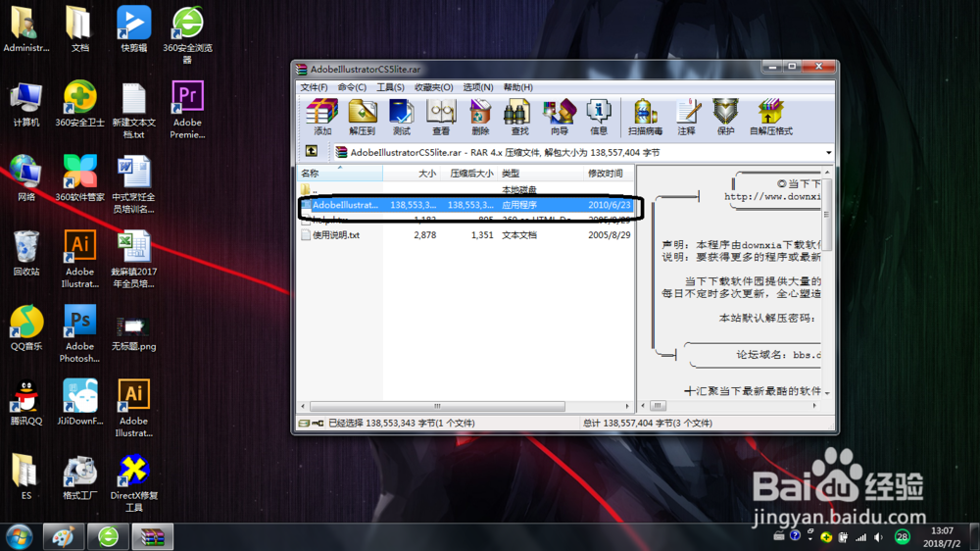980x551 pixels.
Task: Click the http://www.downxi link in the comment
Action: point(772,196)
